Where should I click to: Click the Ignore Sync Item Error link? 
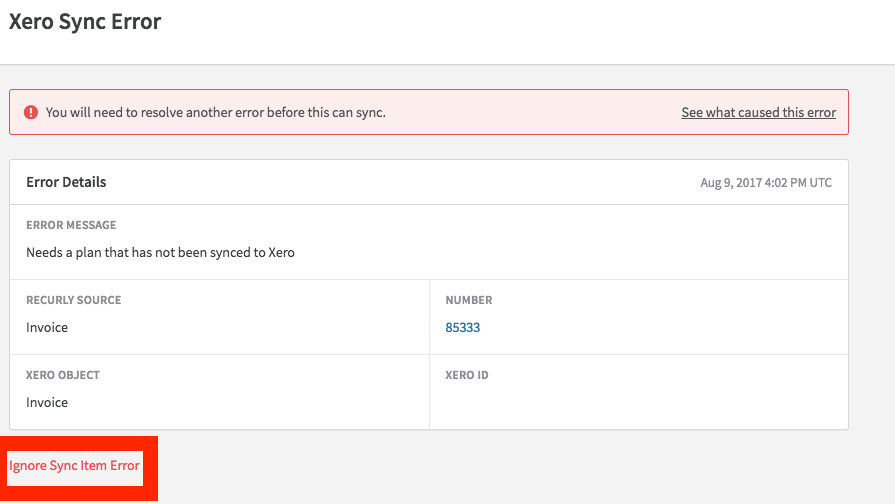pyautogui.click(x=75, y=466)
